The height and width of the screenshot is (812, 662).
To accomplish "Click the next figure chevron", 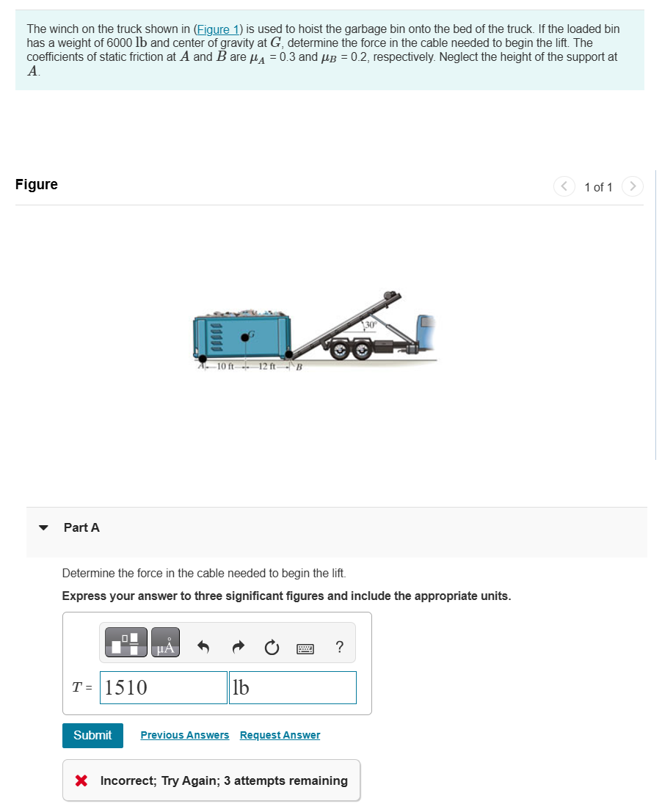I will pyautogui.click(x=632, y=186).
